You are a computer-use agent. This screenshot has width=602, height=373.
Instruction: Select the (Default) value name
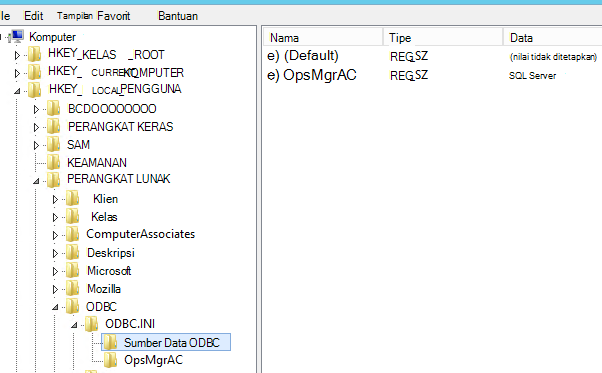coord(311,56)
